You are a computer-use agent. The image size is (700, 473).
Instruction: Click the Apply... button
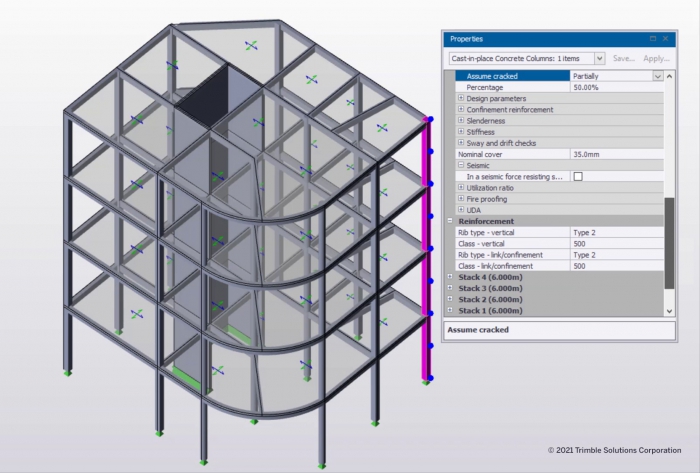656,59
